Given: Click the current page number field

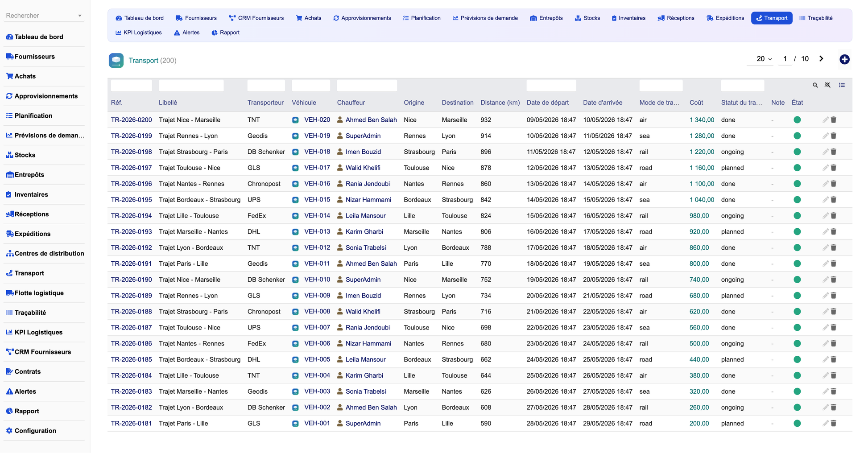Looking at the screenshot, I should (785, 59).
